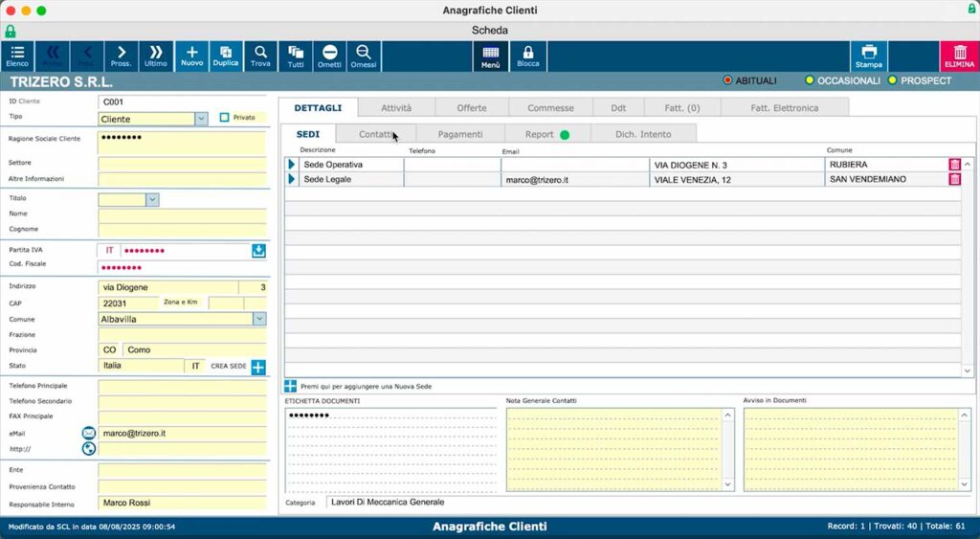The width and height of the screenshot is (980, 539).
Task: Click the Avviso in Documenti text area
Action: 851,450
